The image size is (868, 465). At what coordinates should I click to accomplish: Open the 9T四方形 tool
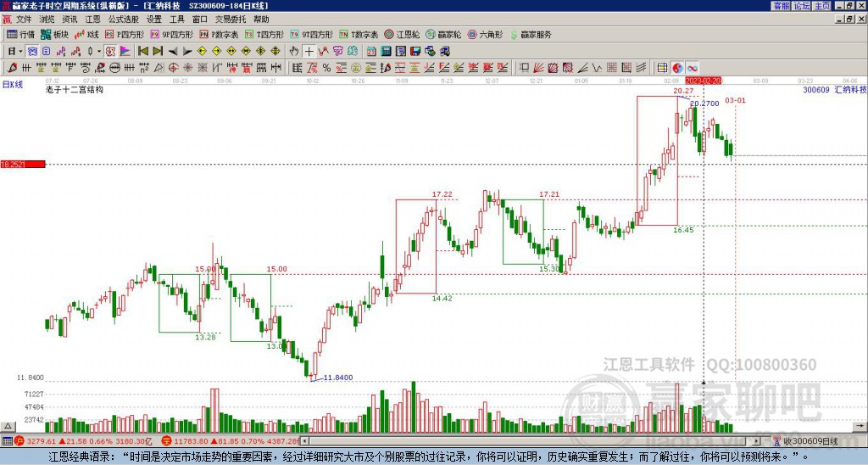(x=312, y=34)
